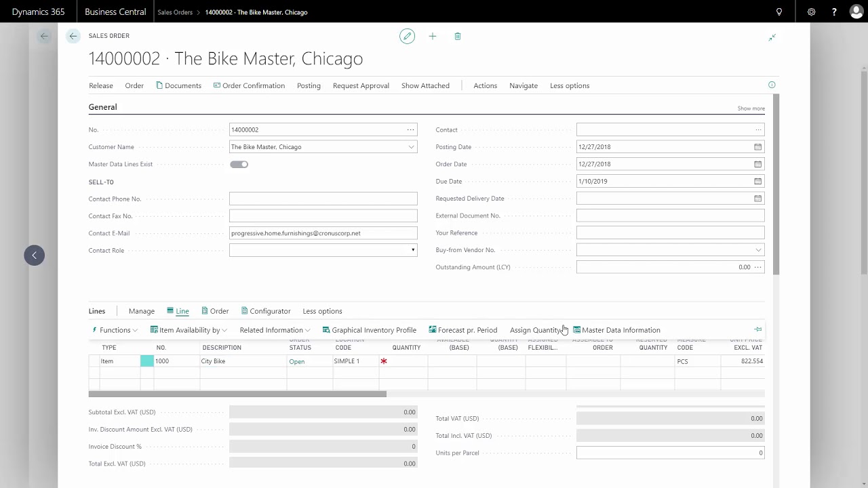Click the previous record arrow on left edge

(x=34, y=255)
